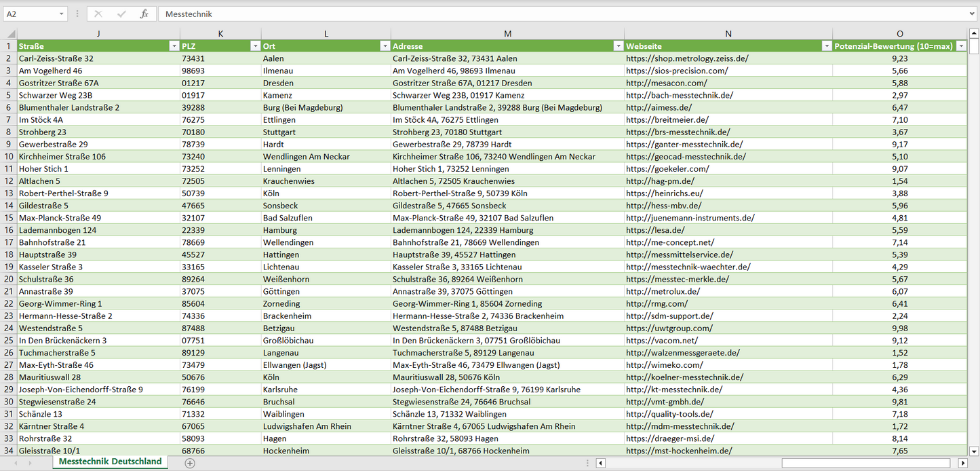This screenshot has height=471, width=980.
Task: Click the Insert Function fx icon
Action: [144, 14]
